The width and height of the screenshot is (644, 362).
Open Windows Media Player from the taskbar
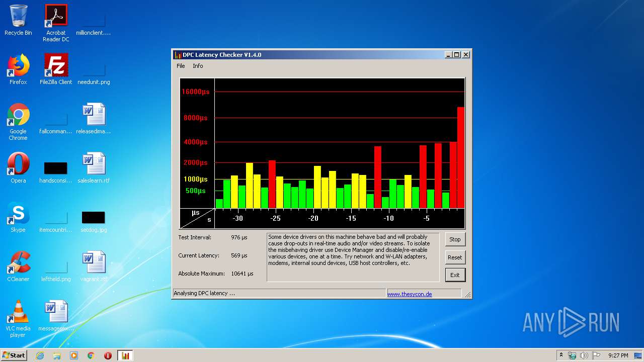pyautogui.click(x=74, y=355)
